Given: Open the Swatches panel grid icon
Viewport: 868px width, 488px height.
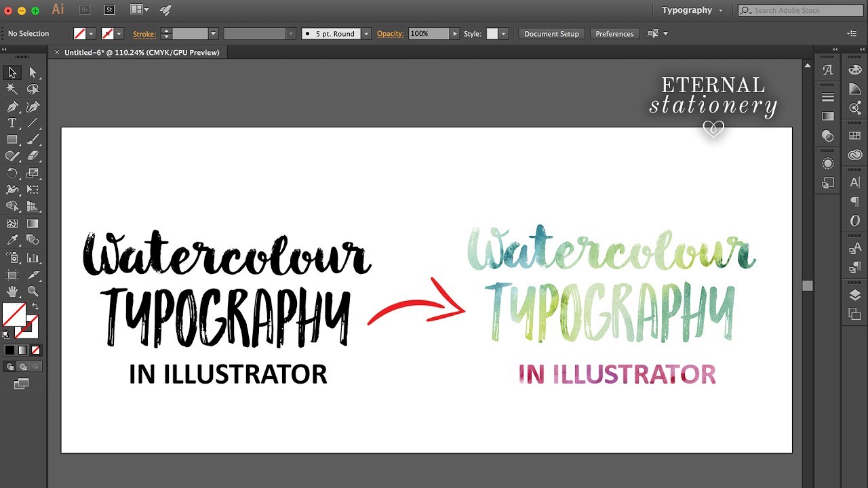Looking at the screenshot, I should pos(854,136).
